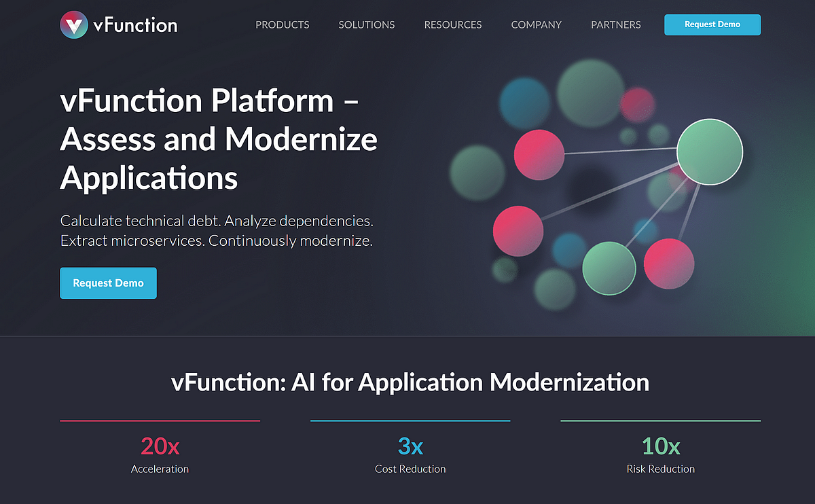Open the PRODUCTS menu

coord(282,24)
